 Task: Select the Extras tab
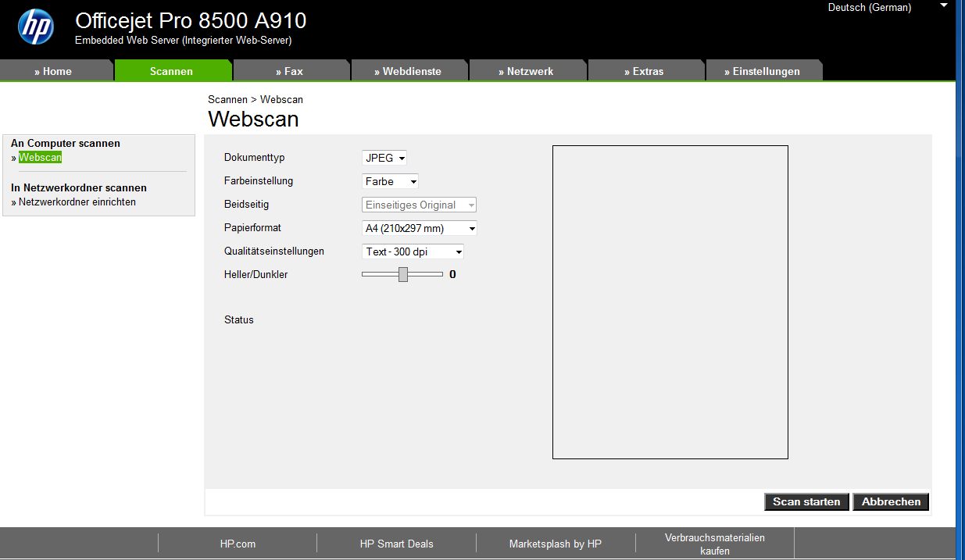(645, 71)
